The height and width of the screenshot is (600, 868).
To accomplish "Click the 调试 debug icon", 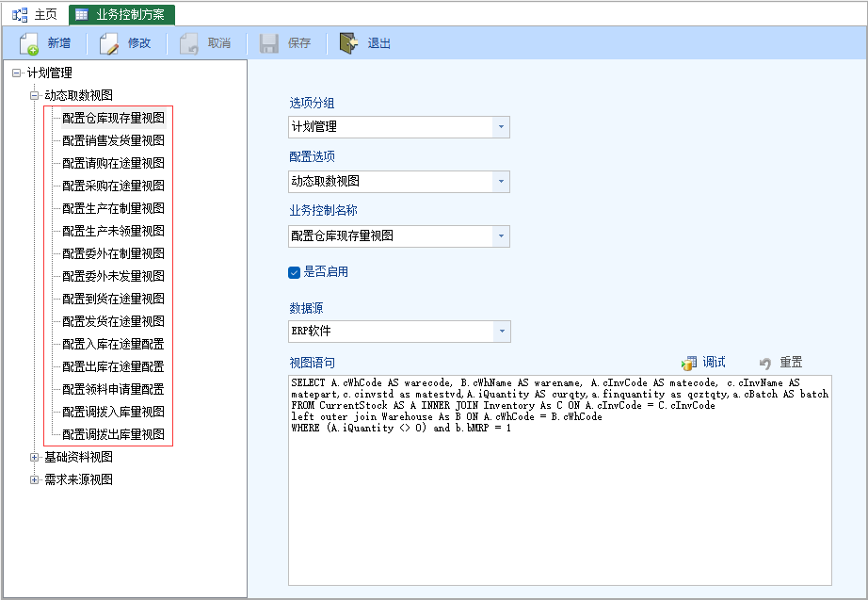I will click(689, 364).
